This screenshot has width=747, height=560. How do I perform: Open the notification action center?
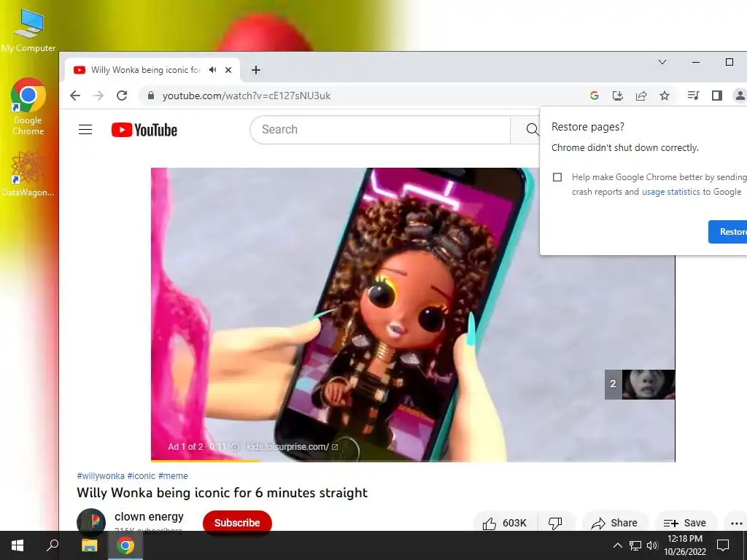[723, 545]
